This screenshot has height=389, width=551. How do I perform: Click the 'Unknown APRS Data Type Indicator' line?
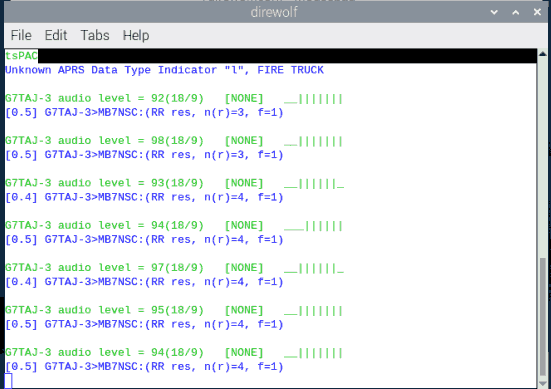pyautogui.click(x=164, y=70)
